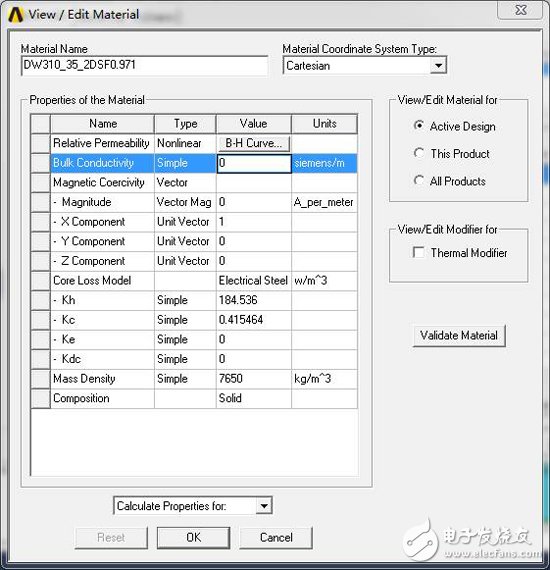This screenshot has width=550, height=570.
Task: Confirm with the OK button
Action: point(193,537)
